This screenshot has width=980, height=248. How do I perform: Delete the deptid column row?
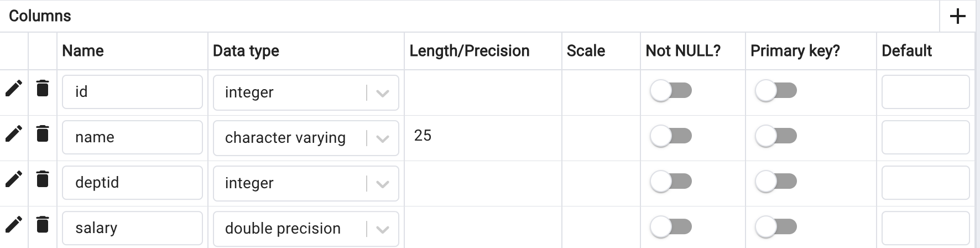click(43, 179)
